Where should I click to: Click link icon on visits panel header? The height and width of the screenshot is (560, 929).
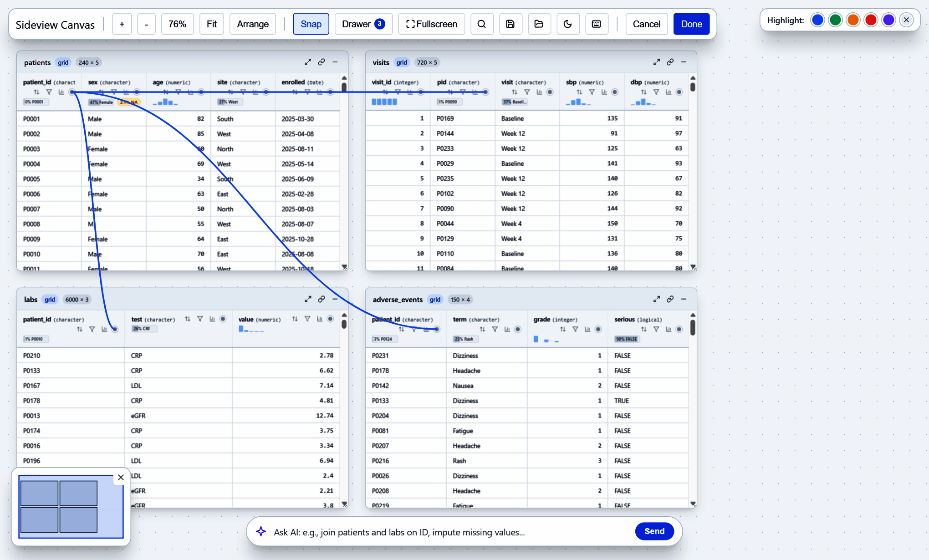[670, 62]
